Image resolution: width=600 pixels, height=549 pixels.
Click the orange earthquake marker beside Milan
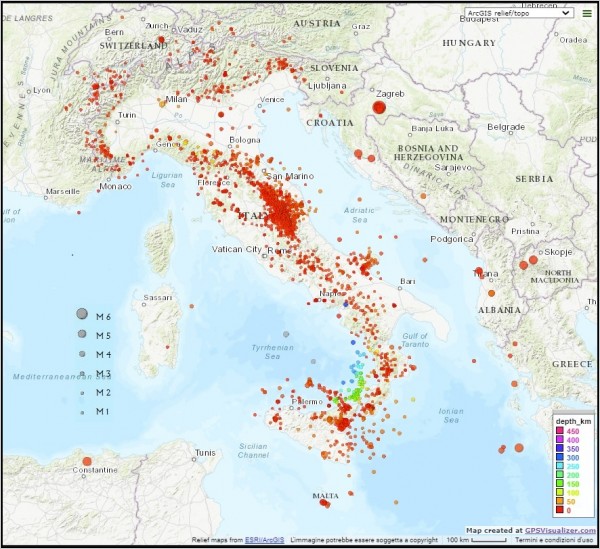tap(162, 103)
